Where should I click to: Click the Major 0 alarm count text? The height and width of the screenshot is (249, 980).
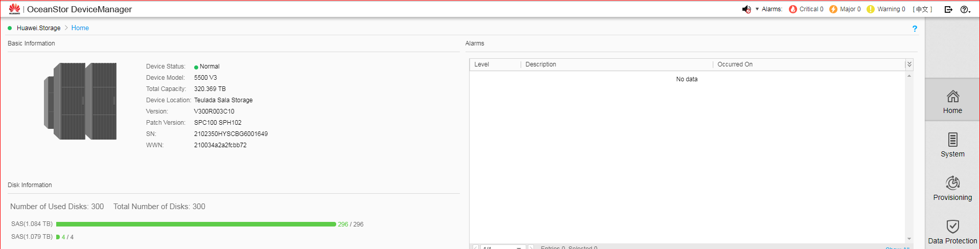coord(850,9)
